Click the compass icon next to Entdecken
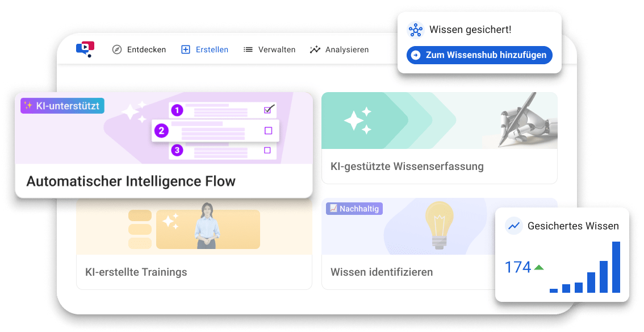This screenshot has width=644, height=332. click(117, 49)
